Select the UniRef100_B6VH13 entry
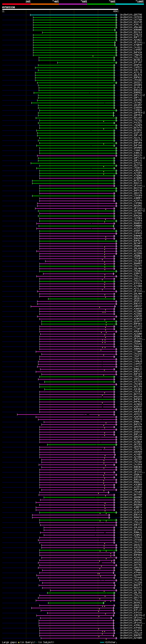Screen dimensions: 146x644 (x=131, y=603)
